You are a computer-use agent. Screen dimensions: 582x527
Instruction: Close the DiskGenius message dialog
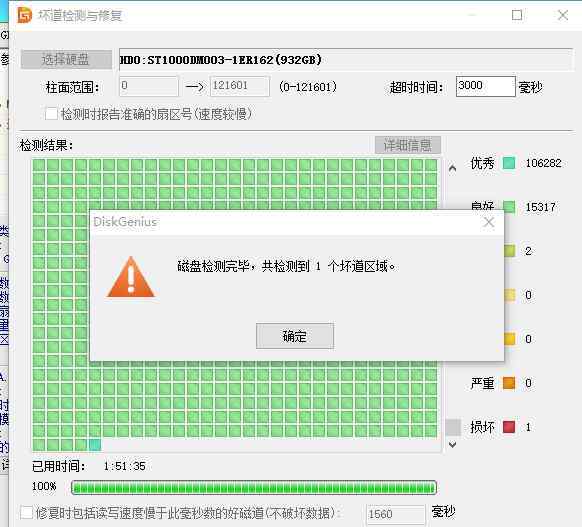489,222
